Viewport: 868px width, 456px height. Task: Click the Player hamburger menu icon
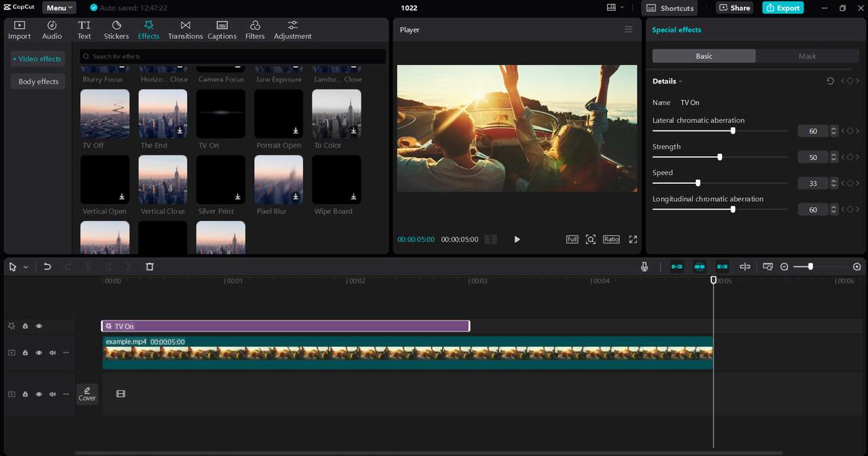(x=629, y=30)
